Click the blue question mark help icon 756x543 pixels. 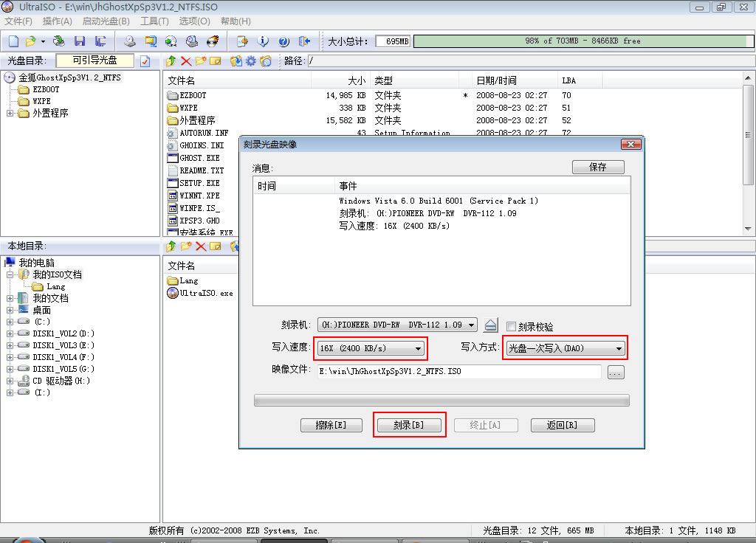[x=284, y=41]
